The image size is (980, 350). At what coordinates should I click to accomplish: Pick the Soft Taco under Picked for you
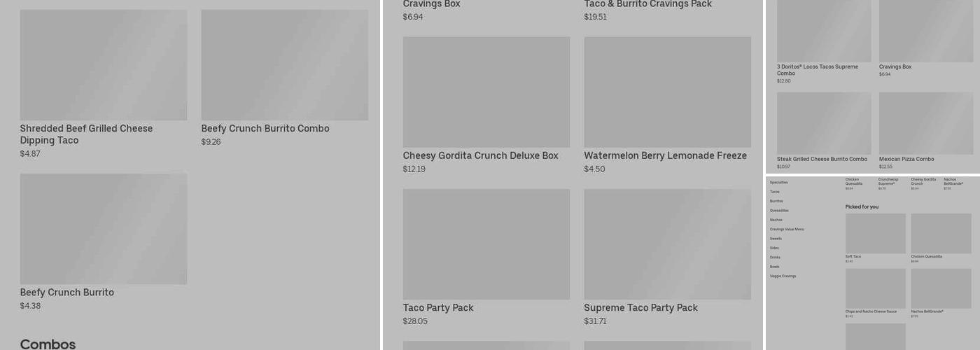tap(875, 234)
